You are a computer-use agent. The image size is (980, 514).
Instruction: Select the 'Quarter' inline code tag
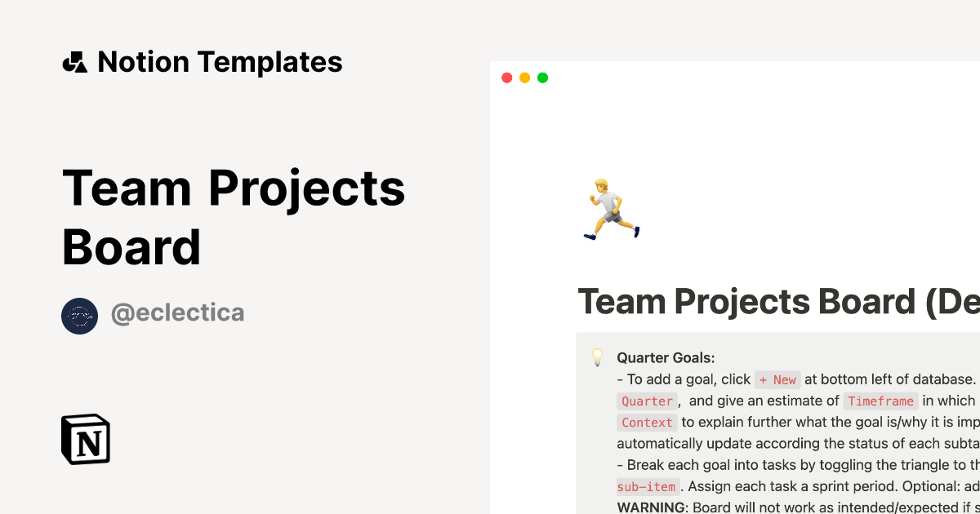pos(647,401)
